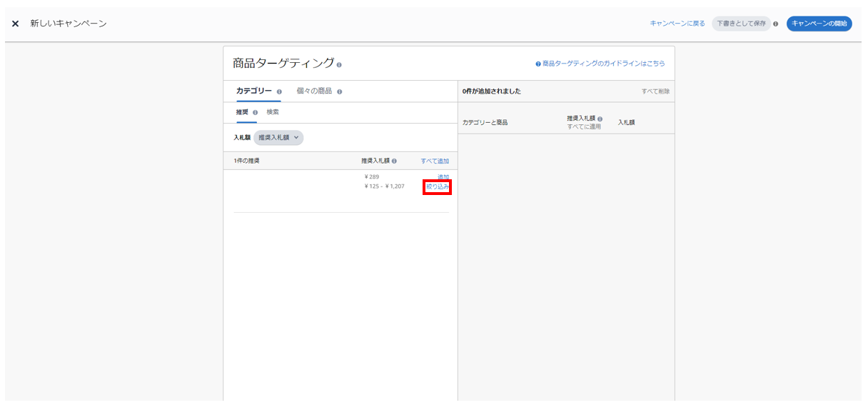The width and height of the screenshot is (868, 405).
Task: Click the 追加 link for the ¥289 suggestion
Action: pos(443,176)
